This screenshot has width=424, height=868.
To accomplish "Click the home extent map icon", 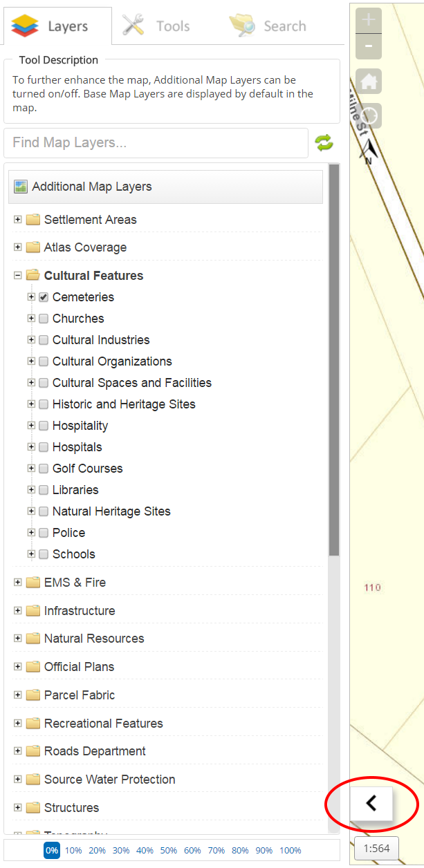I will coord(369,82).
